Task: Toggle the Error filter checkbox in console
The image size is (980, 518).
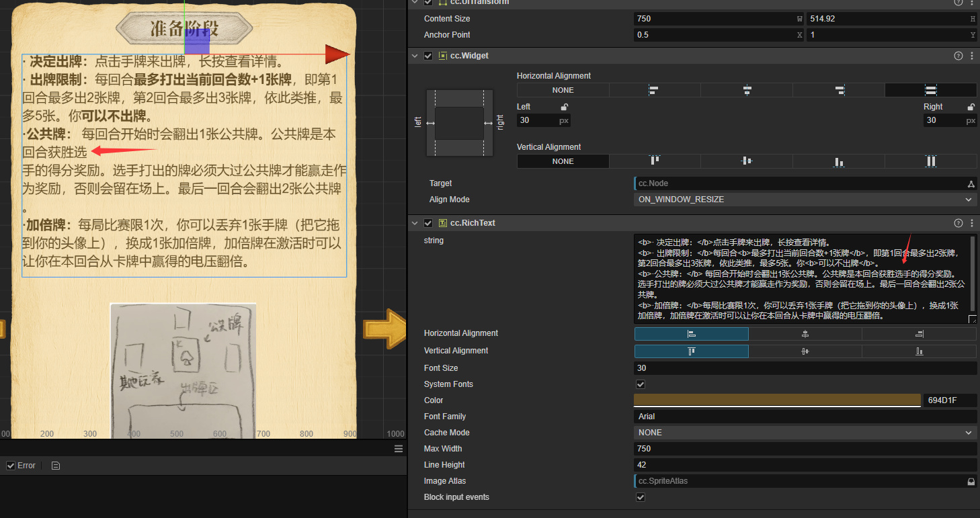Action: pos(11,466)
